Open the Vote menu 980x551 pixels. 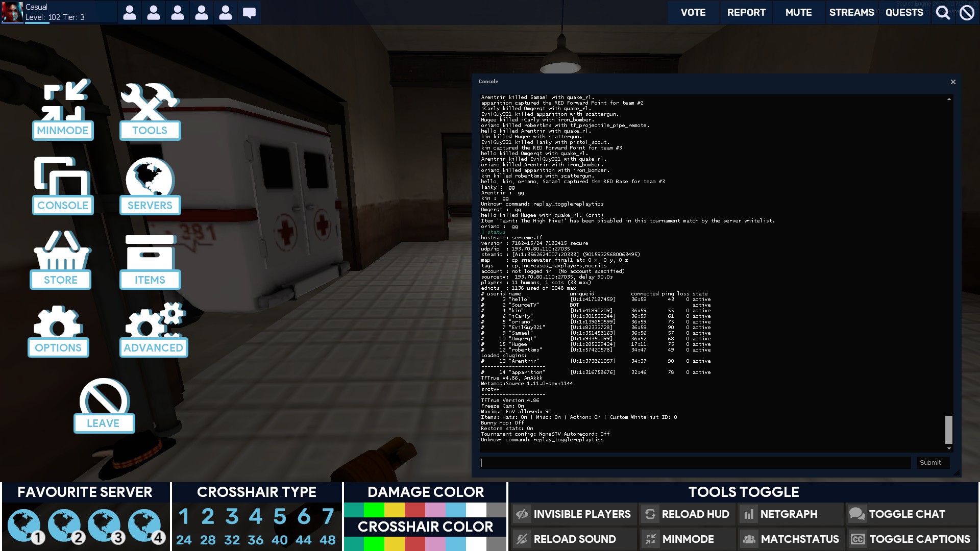tap(693, 12)
